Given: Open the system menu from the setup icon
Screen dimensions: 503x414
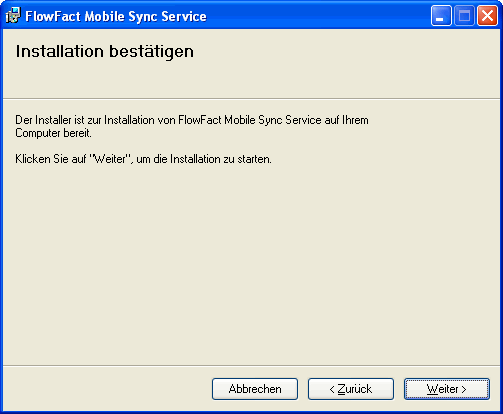Looking at the screenshot, I should coord(13,15).
